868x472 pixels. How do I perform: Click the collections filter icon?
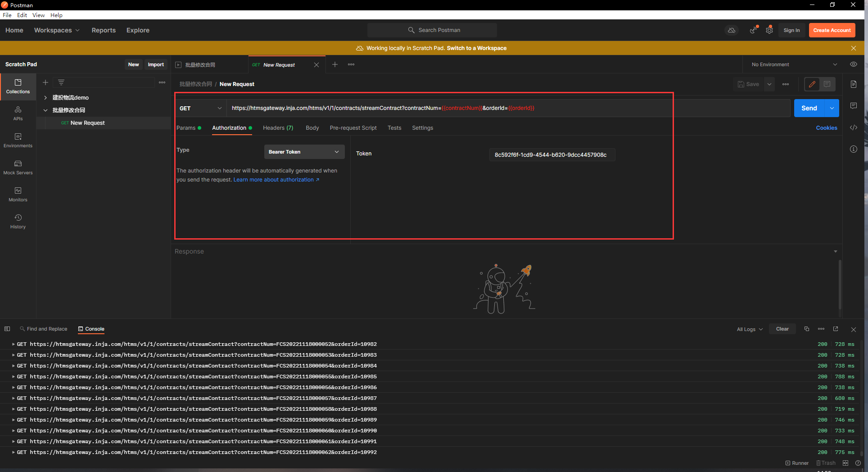[61, 82]
